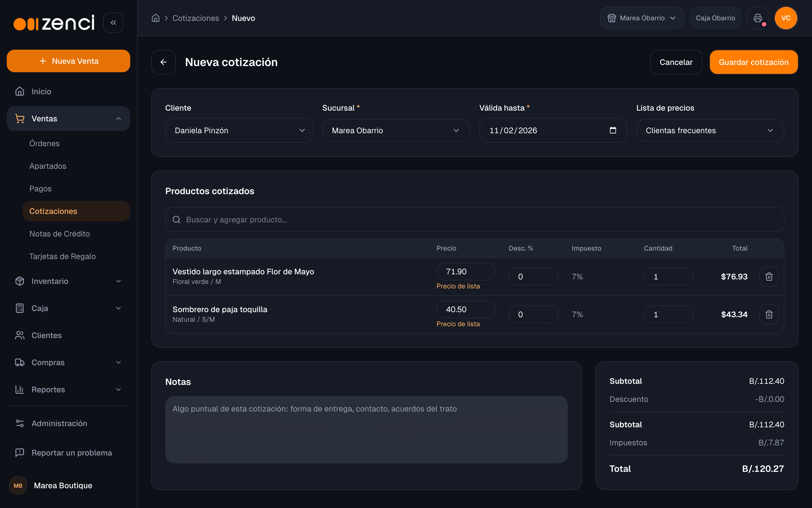Focus the Buscar y agregar producto field
Screen dimensions: 812x508
475,220
